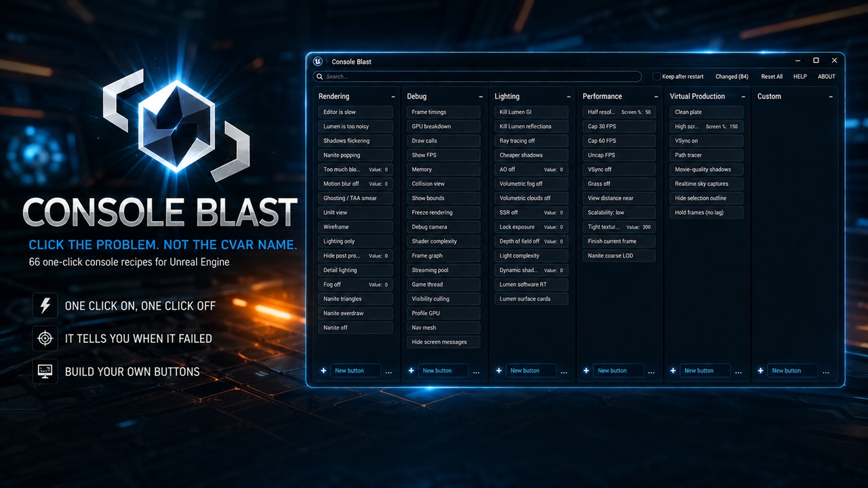Click Hide screen messages button
This screenshot has height=488, width=868.
[x=443, y=342]
